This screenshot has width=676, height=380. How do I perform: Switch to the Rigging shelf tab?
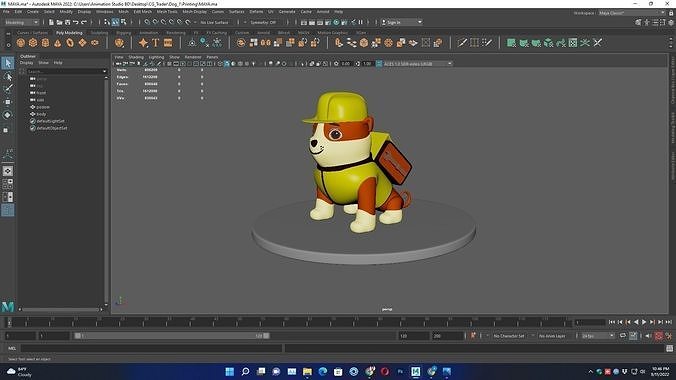tap(123, 32)
